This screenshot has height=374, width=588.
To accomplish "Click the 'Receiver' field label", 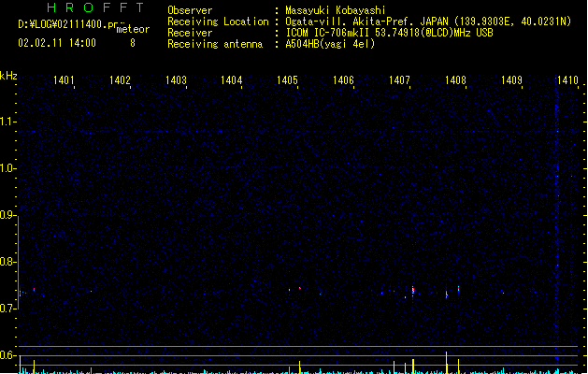I will 190,33.
